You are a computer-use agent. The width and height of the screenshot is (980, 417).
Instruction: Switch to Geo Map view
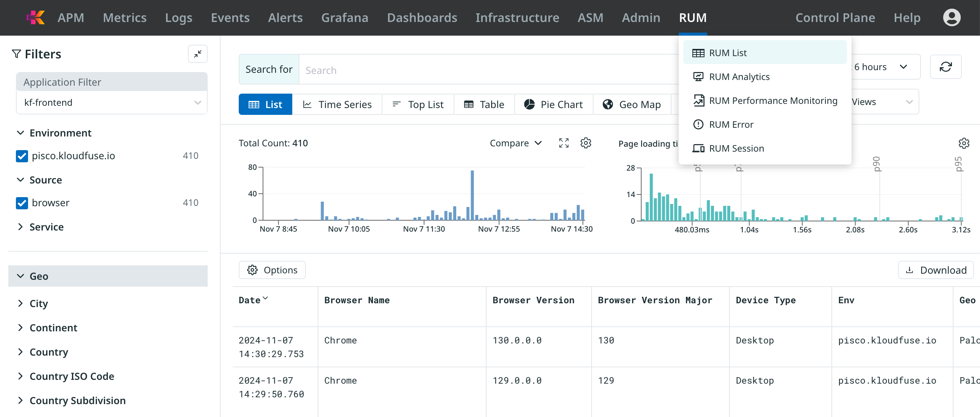coord(631,104)
